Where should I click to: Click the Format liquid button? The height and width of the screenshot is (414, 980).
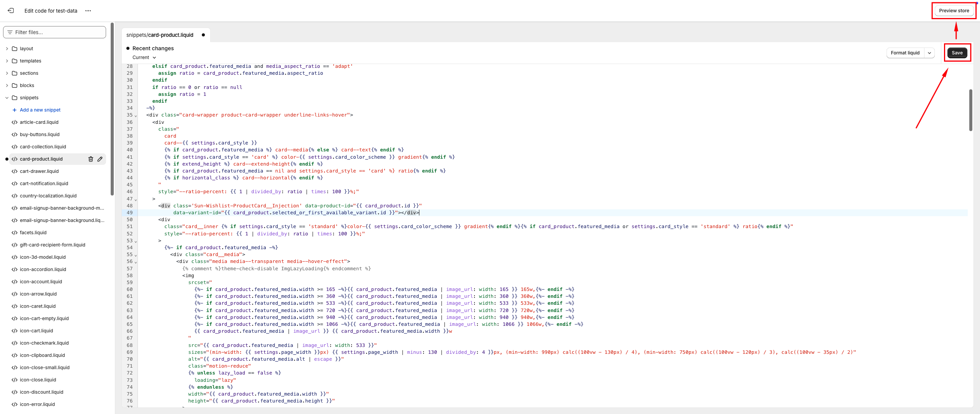905,53
